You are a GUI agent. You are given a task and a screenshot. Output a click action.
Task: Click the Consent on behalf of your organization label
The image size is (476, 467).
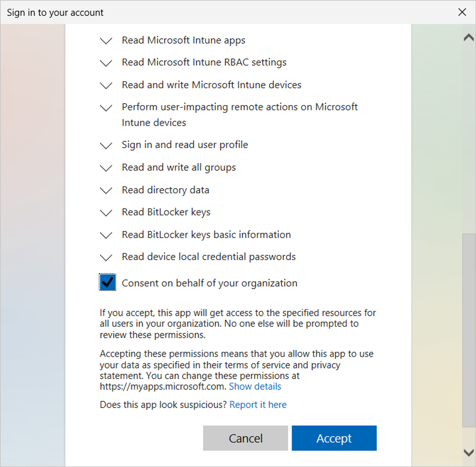pos(210,283)
